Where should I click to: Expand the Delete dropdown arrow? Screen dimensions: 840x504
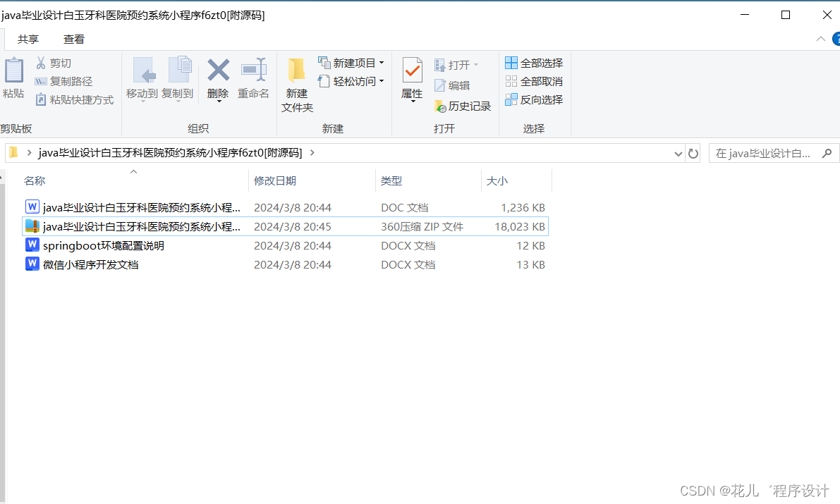(219, 102)
